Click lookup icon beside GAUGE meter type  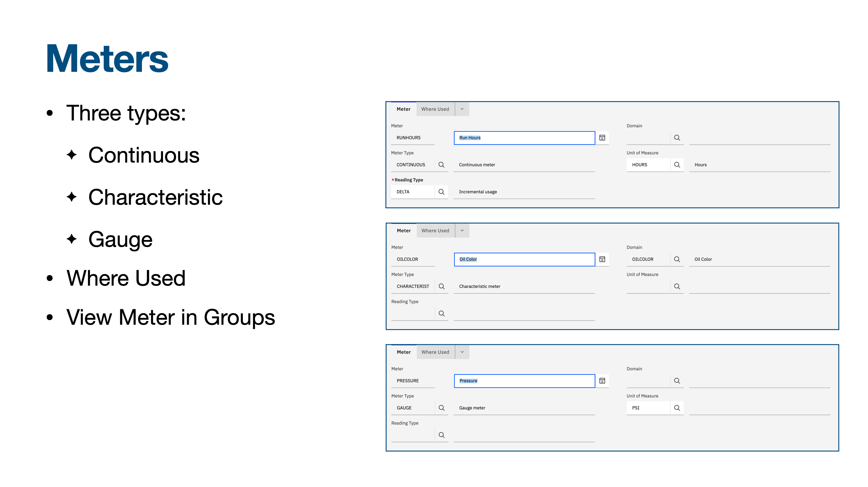[x=442, y=408]
